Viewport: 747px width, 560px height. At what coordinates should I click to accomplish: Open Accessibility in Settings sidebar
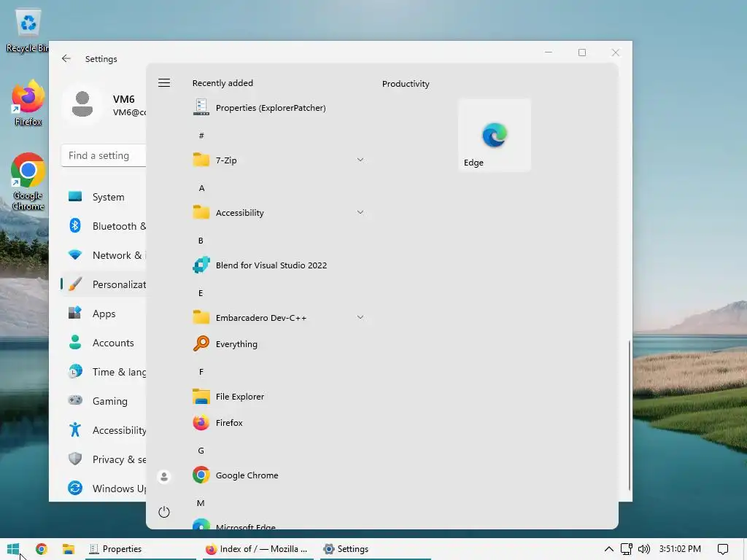click(x=104, y=430)
